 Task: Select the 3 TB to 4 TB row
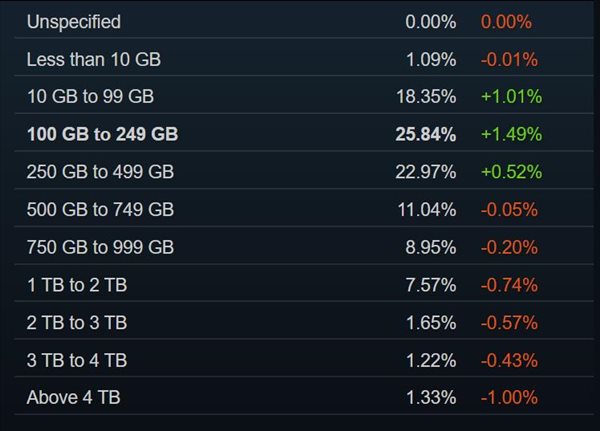tap(77, 361)
